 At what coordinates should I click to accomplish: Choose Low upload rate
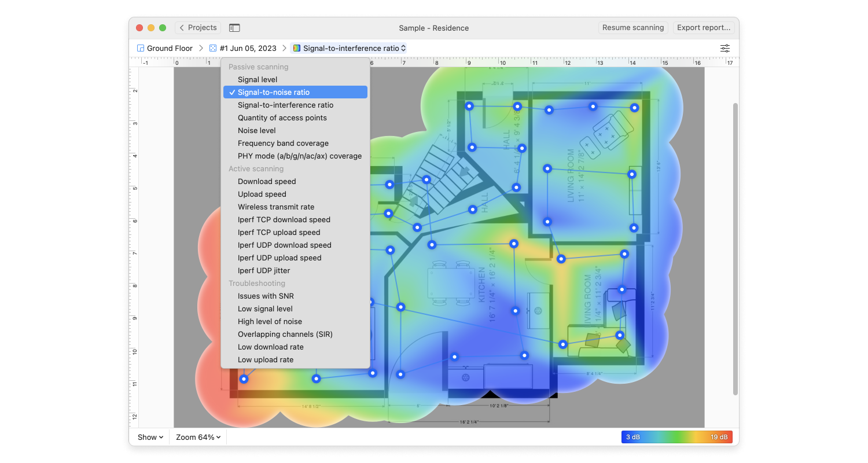(295, 360)
